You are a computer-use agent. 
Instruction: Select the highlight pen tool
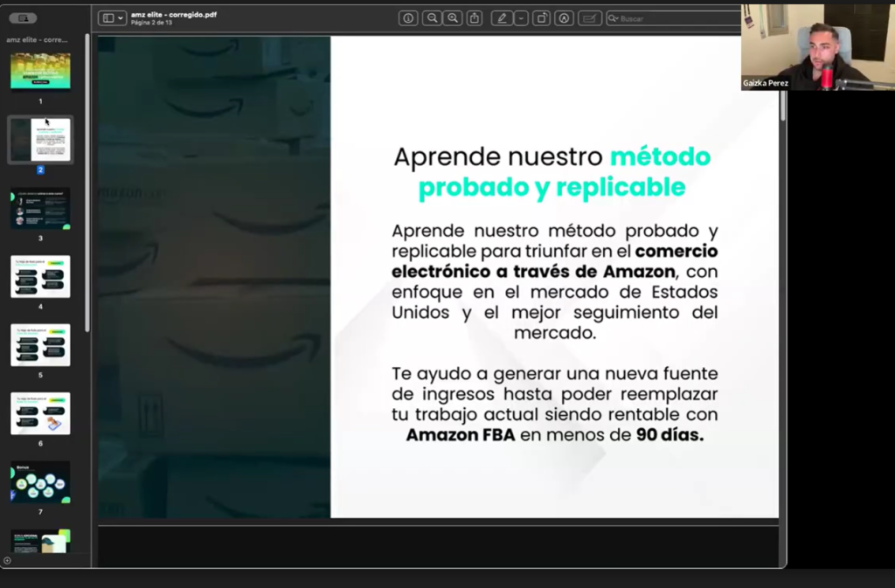coord(502,17)
